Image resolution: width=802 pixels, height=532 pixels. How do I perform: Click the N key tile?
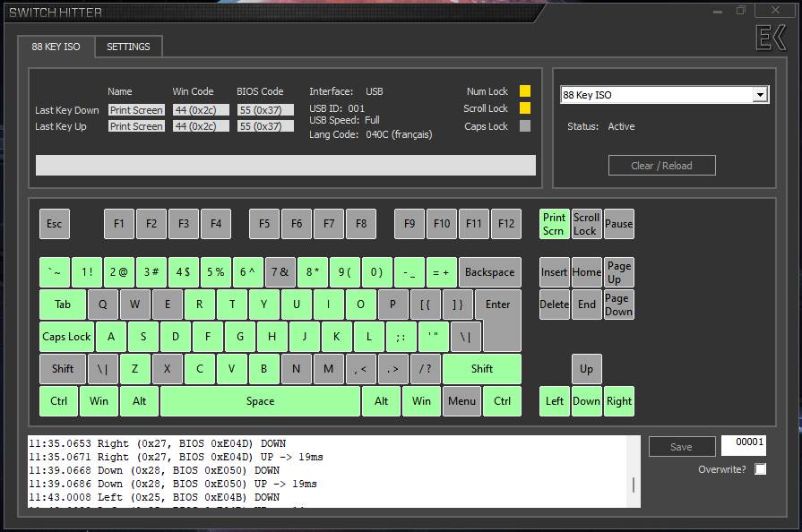[x=296, y=369]
